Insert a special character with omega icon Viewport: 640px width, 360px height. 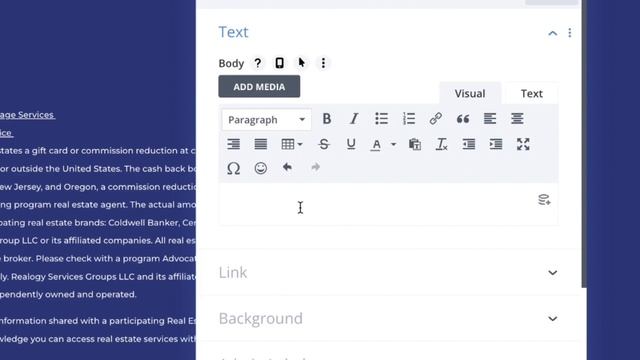pos(233,168)
